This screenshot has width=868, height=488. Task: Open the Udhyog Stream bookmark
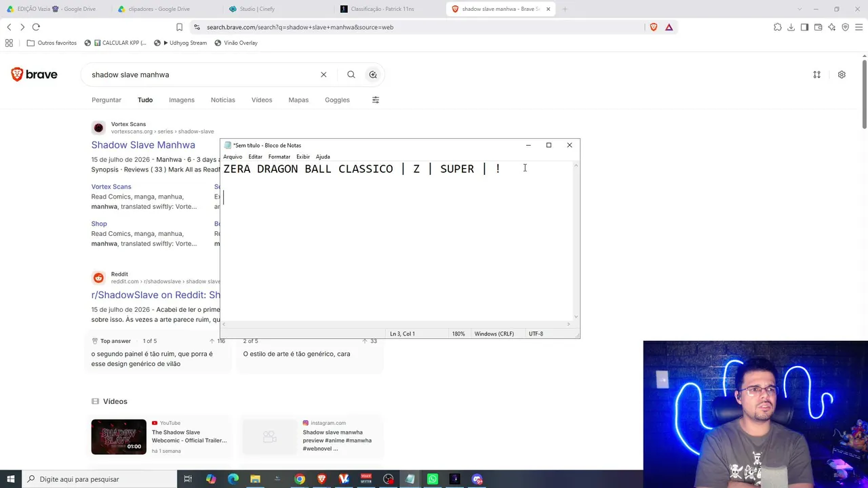(180, 43)
